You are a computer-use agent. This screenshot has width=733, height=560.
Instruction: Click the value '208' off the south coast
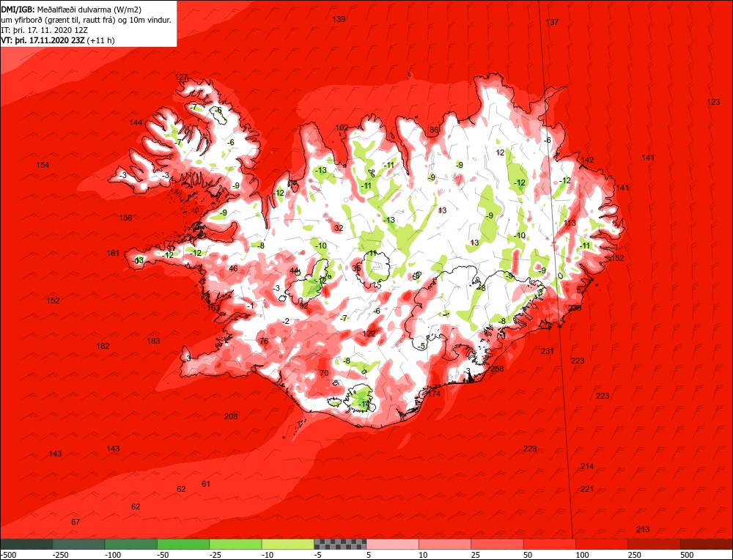pos(231,416)
